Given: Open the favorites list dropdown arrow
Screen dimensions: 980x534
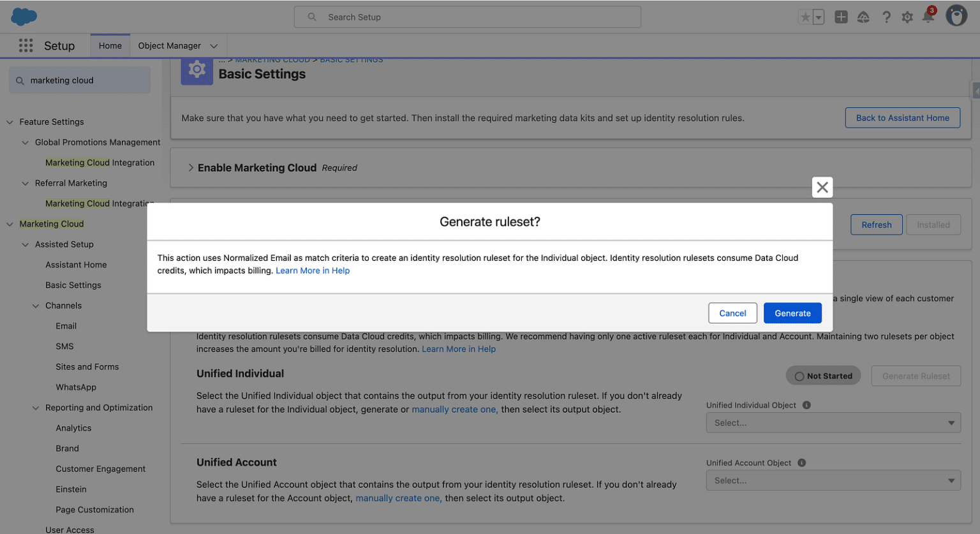Looking at the screenshot, I should pos(819,17).
